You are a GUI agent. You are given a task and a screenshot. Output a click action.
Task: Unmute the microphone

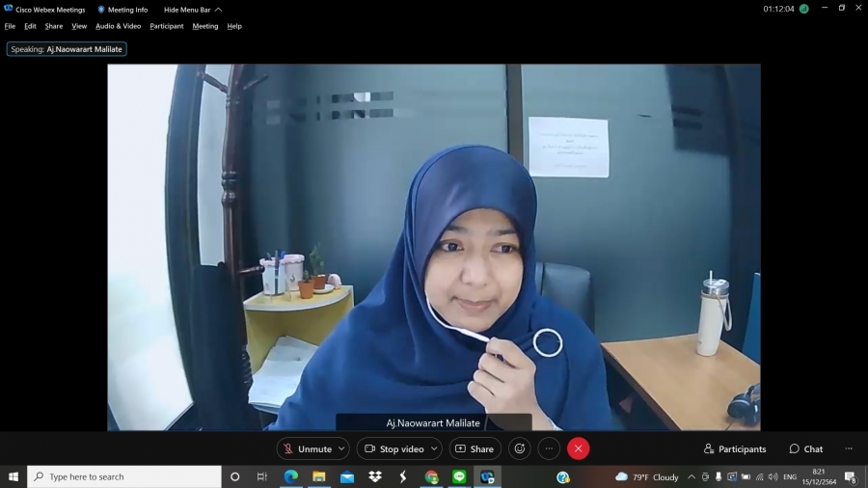[307, 448]
